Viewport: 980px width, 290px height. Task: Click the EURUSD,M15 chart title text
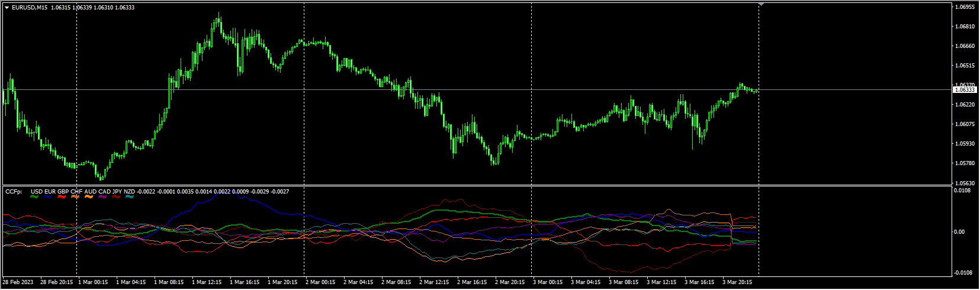(30, 8)
